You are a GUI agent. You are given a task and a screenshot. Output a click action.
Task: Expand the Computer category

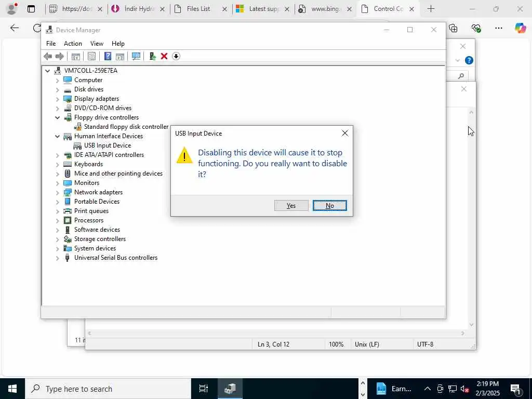click(57, 81)
